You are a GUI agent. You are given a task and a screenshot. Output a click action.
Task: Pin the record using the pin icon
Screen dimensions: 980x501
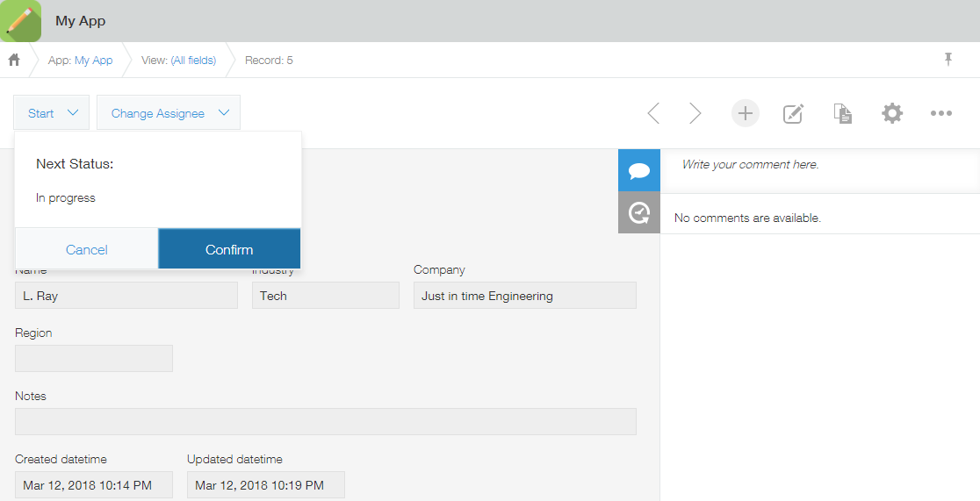(x=948, y=60)
